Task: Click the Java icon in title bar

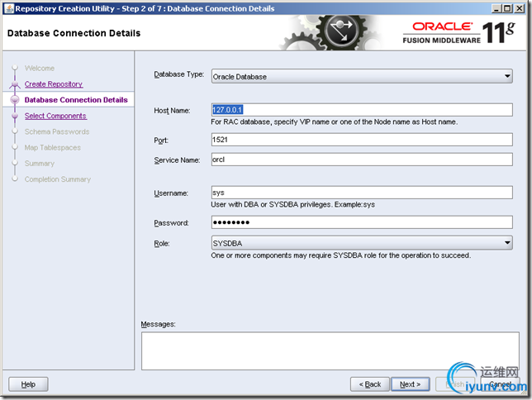Action: 10,8
